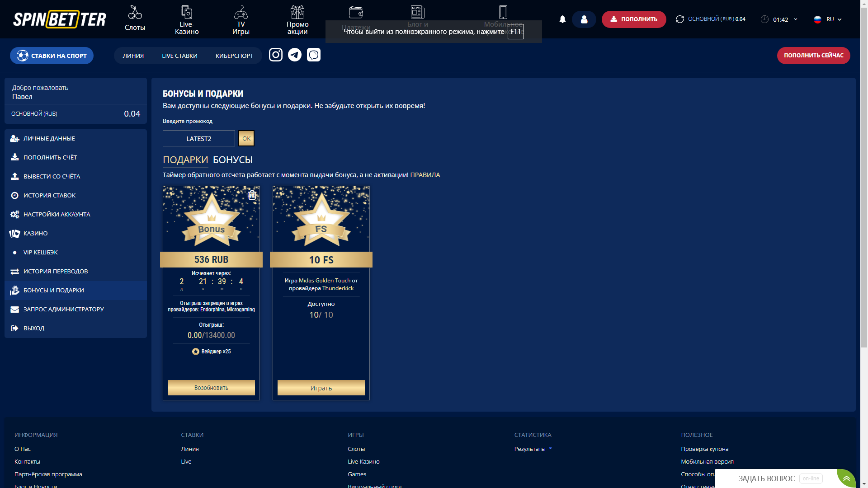Open Пополнить счёт in sidebar
Viewport: 868px width, 488px height.
[75, 158]
